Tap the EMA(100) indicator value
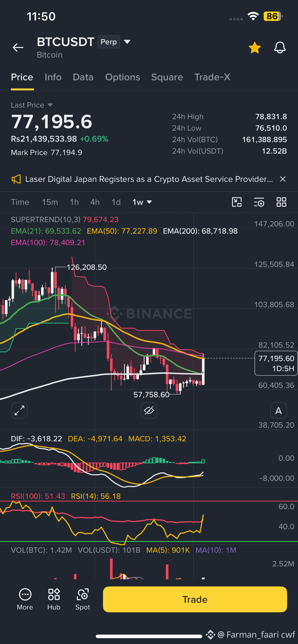 48,243
